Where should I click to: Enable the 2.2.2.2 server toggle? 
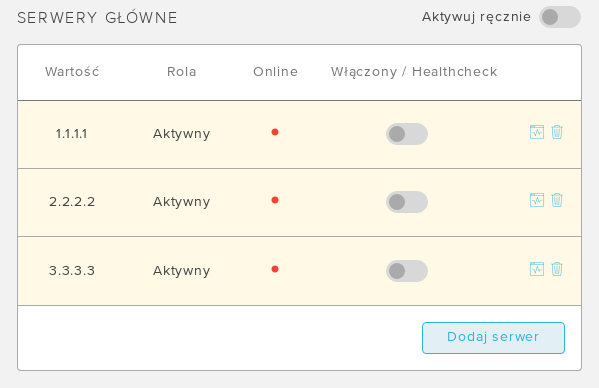(x=407, y=202)
